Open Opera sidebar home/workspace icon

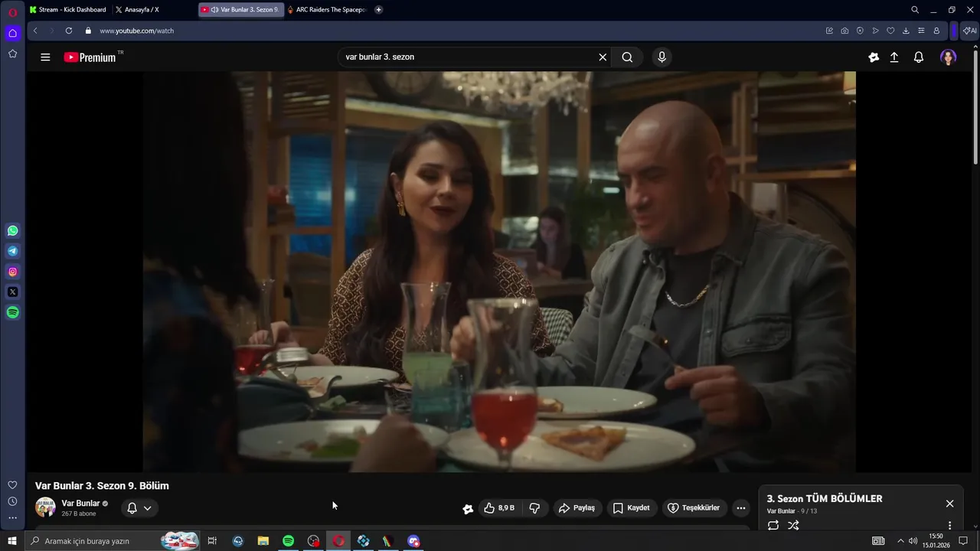click(12, 33)
